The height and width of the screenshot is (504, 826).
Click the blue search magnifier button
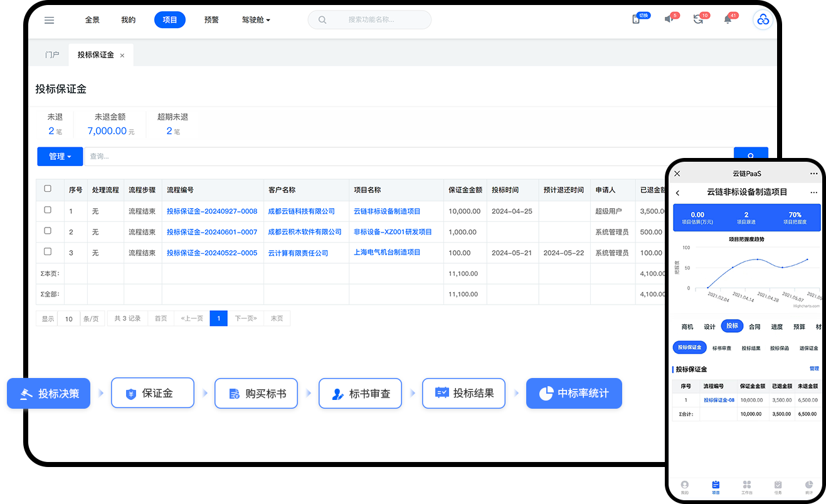click(751, 155)
